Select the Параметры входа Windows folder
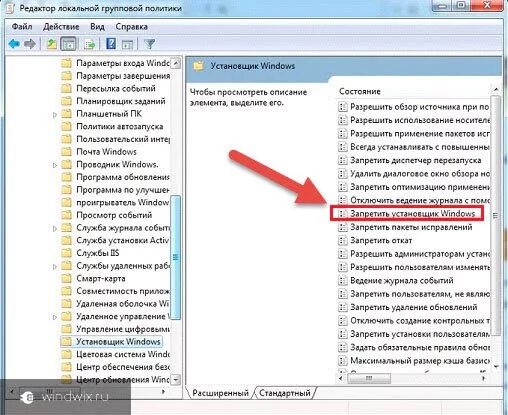Image resolution: width=508 pixels, height=415 pixels. [116, 63]
